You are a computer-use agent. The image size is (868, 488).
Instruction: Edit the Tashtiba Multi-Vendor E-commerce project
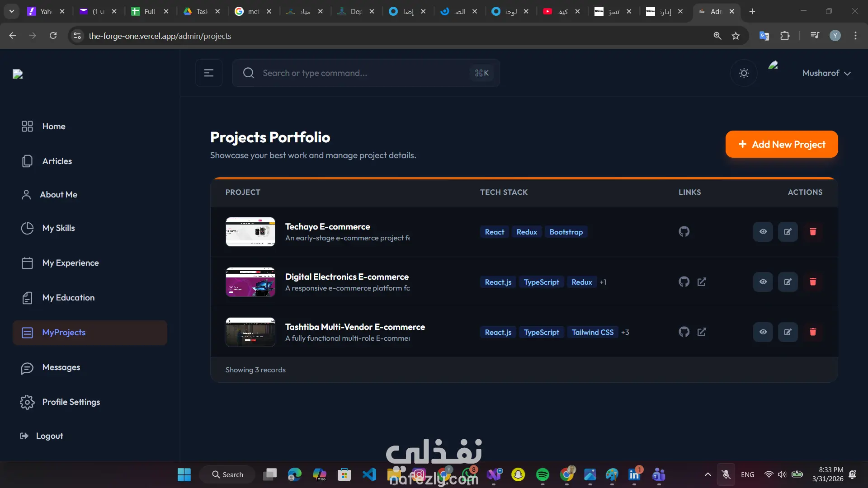click(788, 332)
